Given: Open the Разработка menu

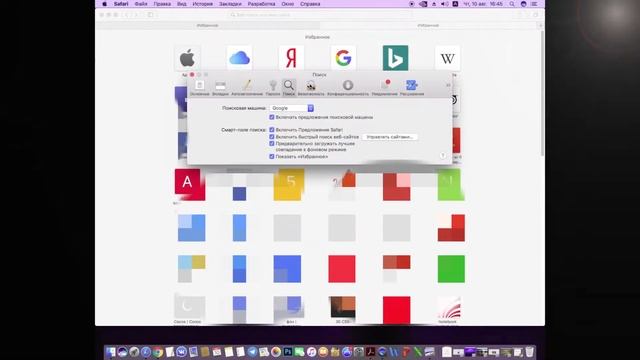Looking at the screenshot, I should click(x=261, y=4).
